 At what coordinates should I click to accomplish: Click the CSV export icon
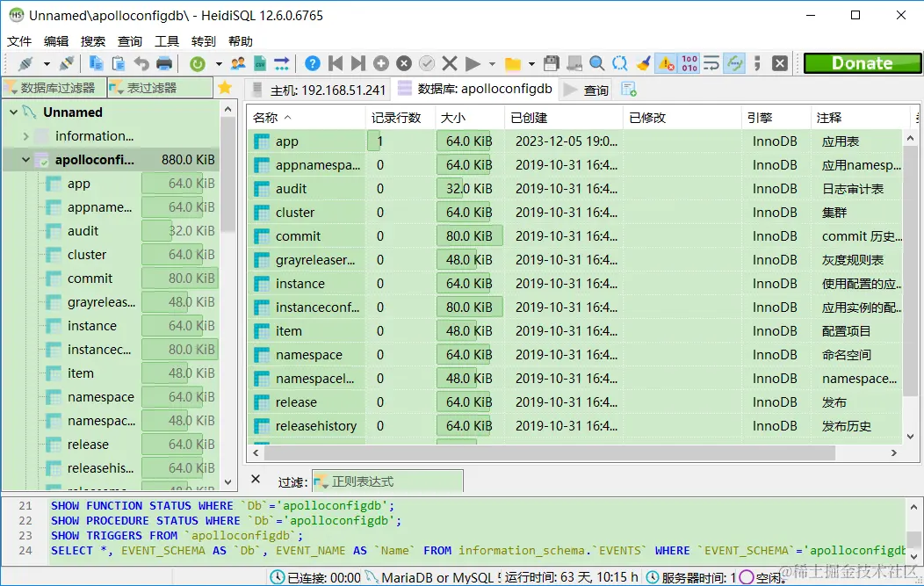click(260, 63)
